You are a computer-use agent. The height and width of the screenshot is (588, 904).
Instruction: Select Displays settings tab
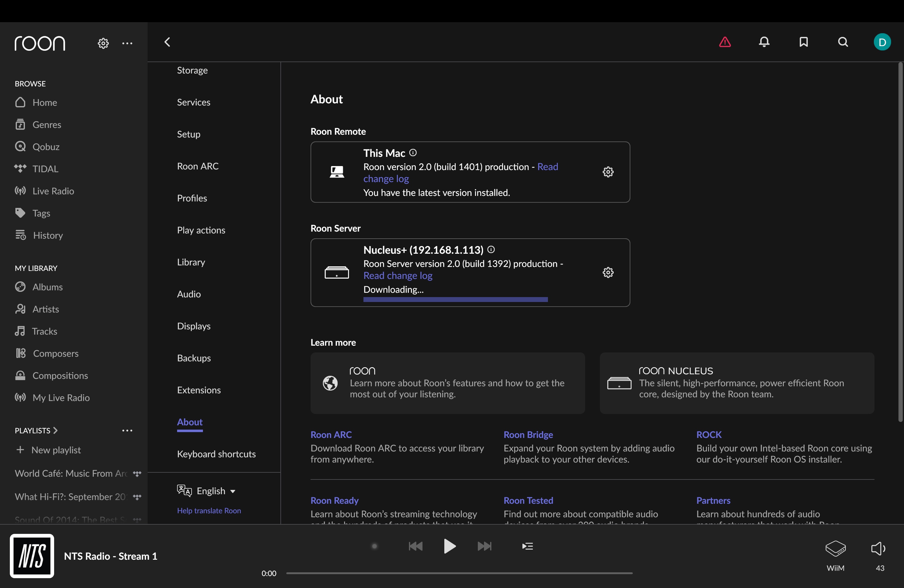194,326
